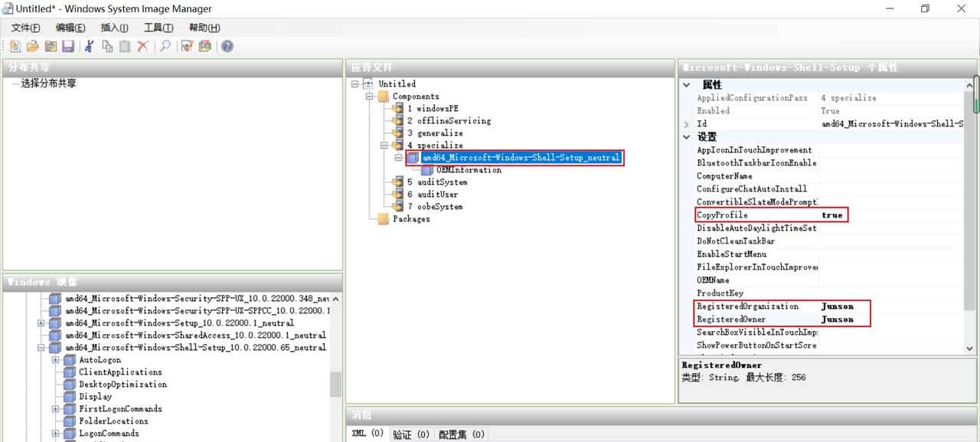Click the Packages folder icon in the answer file tree

pyautogui.click(x=384, y=219)
